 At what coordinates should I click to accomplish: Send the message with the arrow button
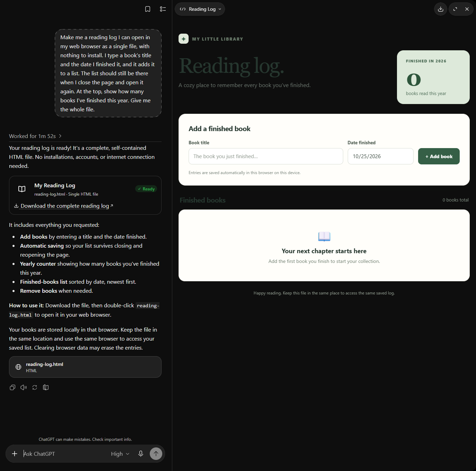click(x=156, y=454)
